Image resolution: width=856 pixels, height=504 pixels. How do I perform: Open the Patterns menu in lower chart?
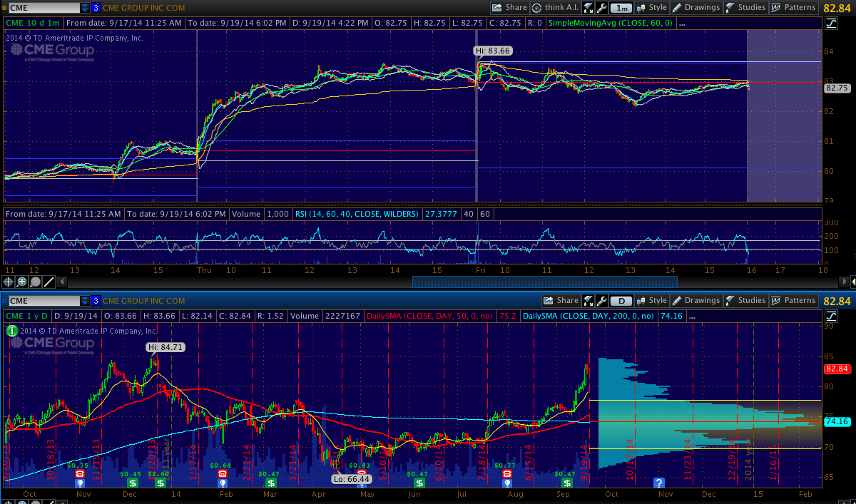click(794, 301)
